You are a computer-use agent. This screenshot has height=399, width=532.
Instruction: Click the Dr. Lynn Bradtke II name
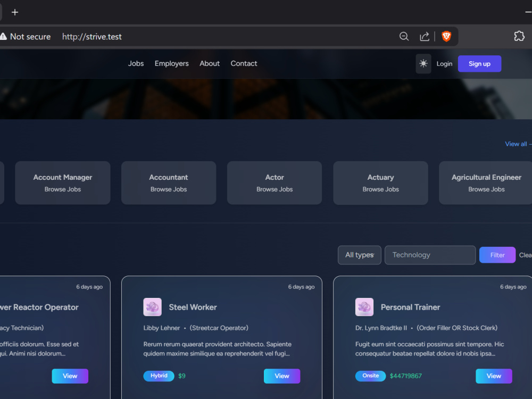click(x=381, y=328)
